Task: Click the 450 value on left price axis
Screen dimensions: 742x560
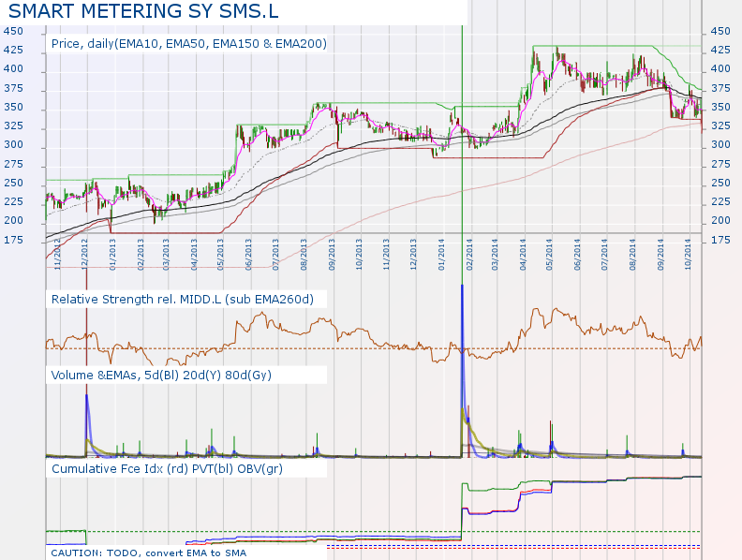Action: coord(13,31)
